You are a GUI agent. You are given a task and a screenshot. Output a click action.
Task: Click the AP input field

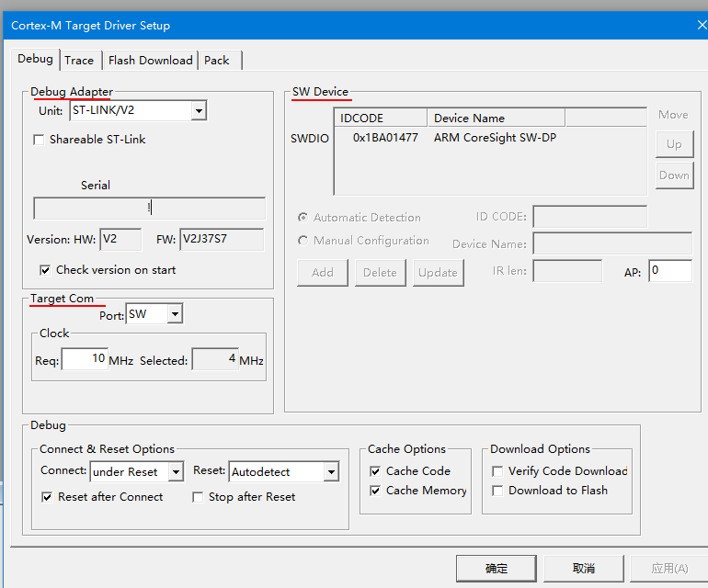coord(670,271)
